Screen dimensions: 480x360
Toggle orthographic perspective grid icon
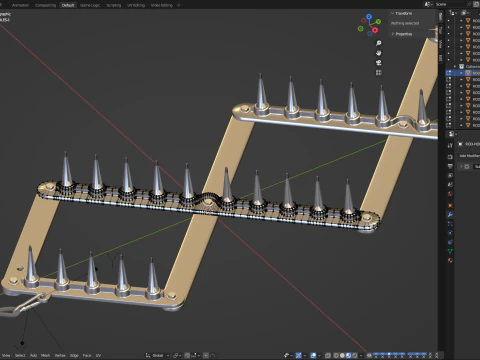click(x=379, y=72)
